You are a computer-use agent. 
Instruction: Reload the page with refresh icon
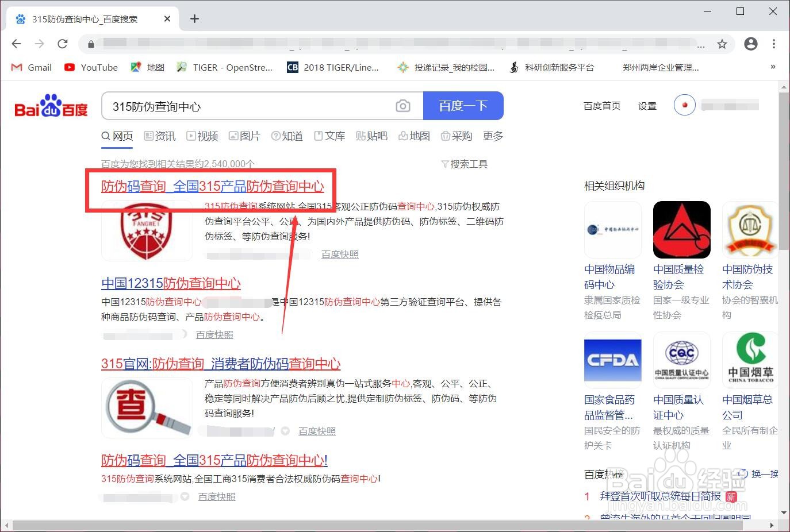(63, 44)
